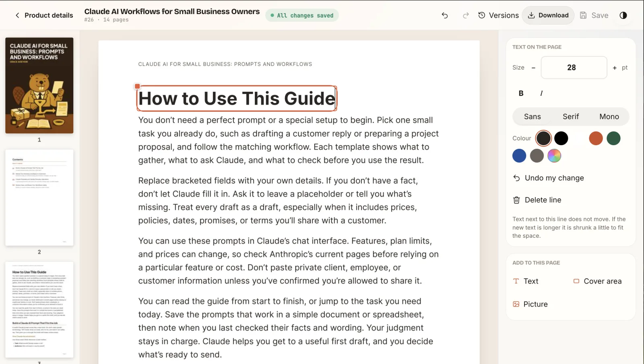Add a Cover area to page
644x364 pixels.
click(597, 281)
